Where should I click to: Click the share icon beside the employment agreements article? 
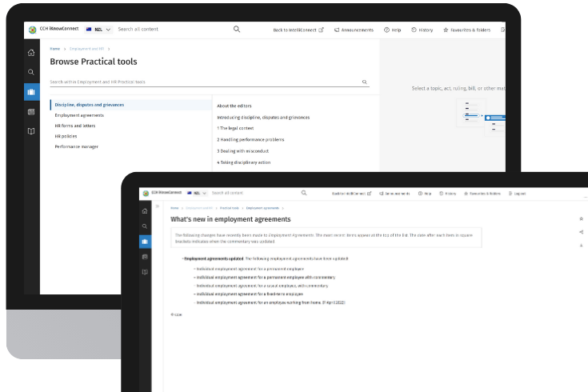tap(581, 232)
